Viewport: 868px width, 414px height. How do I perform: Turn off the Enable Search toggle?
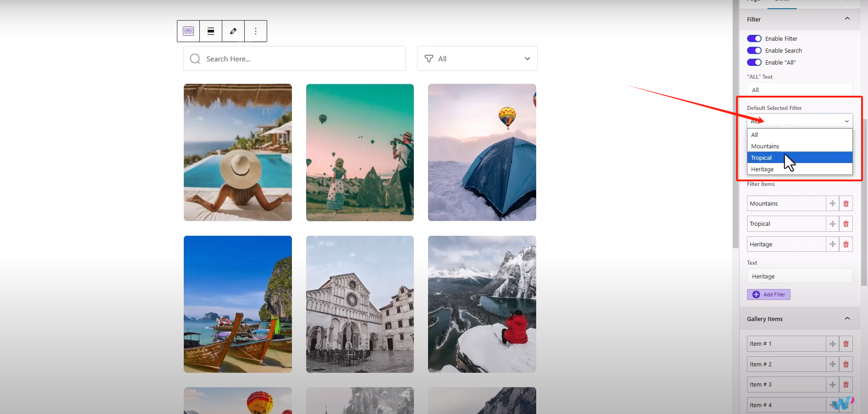754,50
